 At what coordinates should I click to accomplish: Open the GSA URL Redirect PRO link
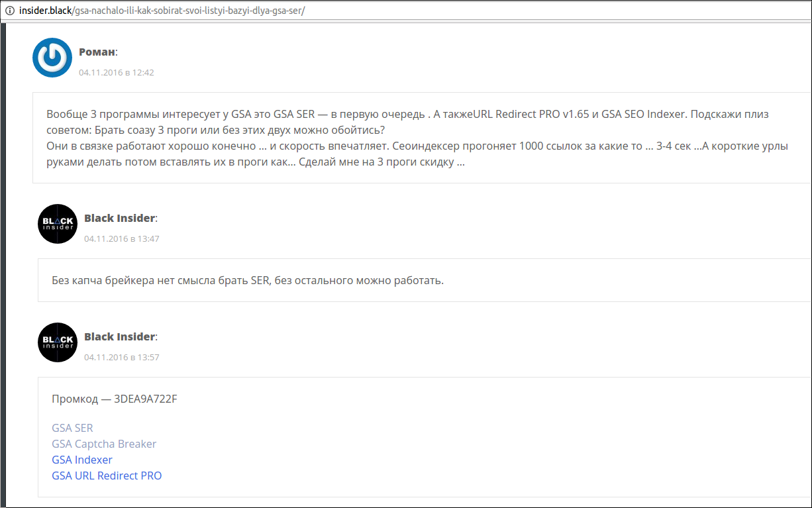pyautogui.click(x=107, y=476)
